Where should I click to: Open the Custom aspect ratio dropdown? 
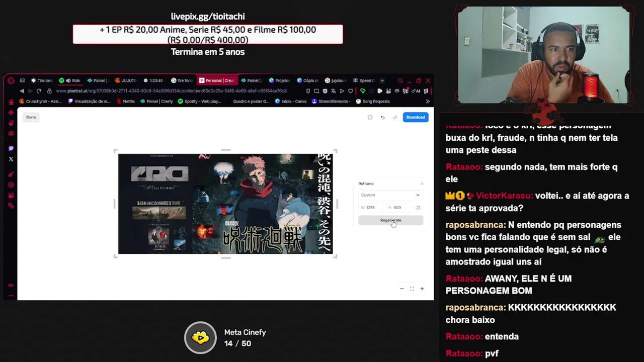(x=390, y=195)
